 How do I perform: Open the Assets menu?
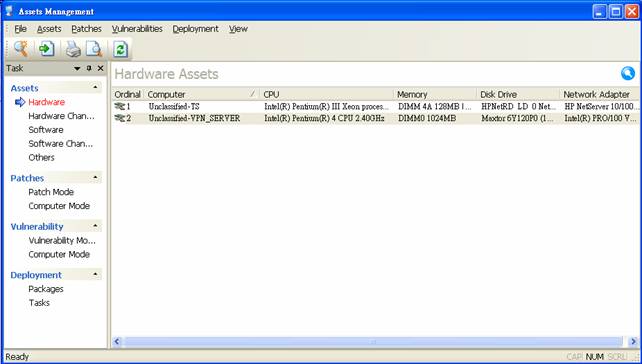point(49,29)
